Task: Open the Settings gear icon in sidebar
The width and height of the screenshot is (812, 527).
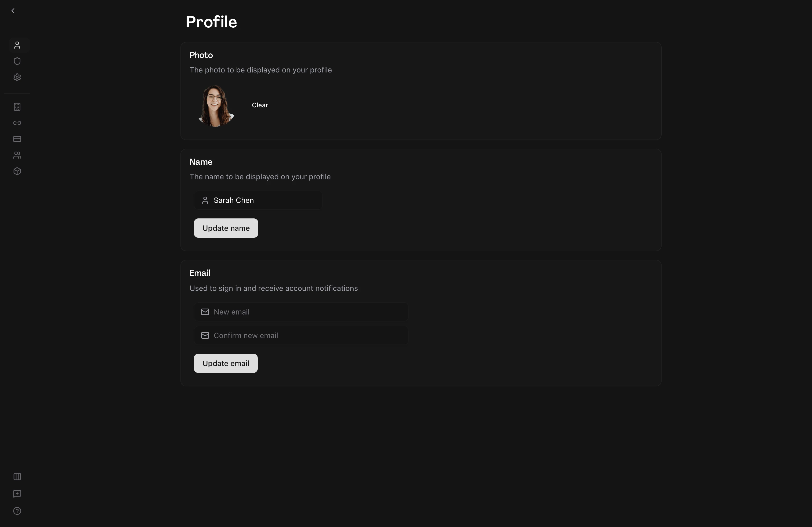Action: (x=17, y=77)
